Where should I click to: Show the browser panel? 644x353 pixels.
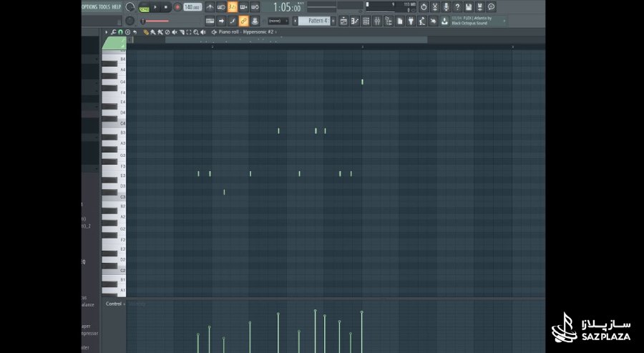[x=389, y=21]
